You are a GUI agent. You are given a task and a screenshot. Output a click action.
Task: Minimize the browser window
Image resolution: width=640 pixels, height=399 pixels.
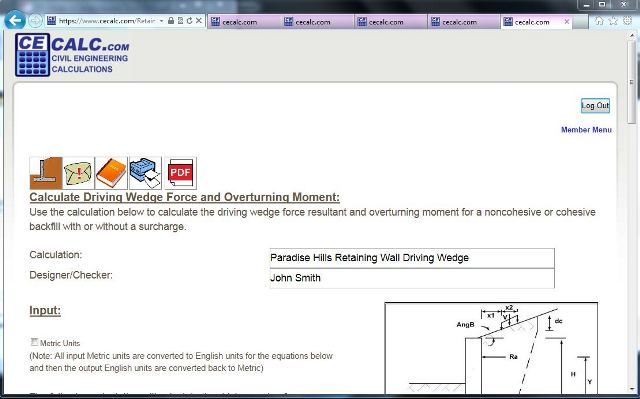[586, 4]
